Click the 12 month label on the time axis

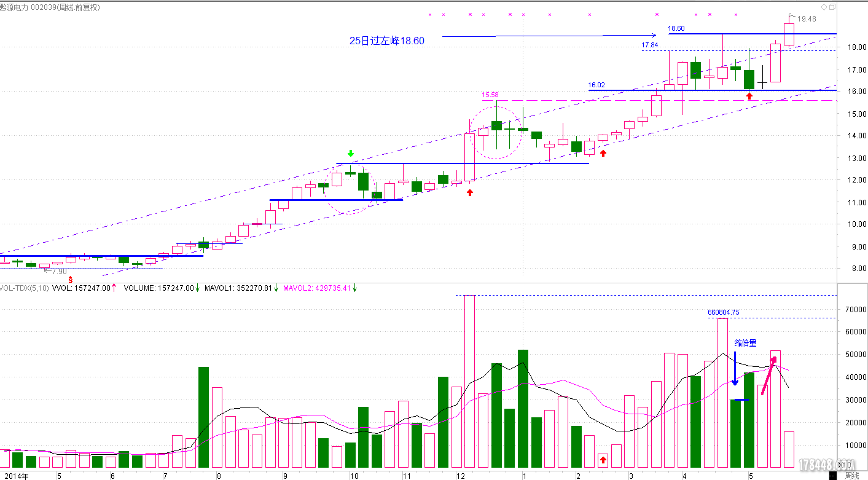point(460,476)
